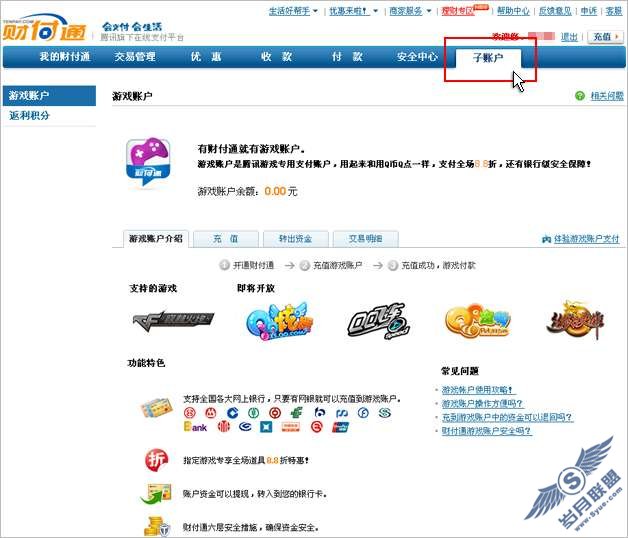This screenshot has width=628, height=538.
Task: Select the red Bank of China icon
Action: pyautogui.click(x=275, y=413)
